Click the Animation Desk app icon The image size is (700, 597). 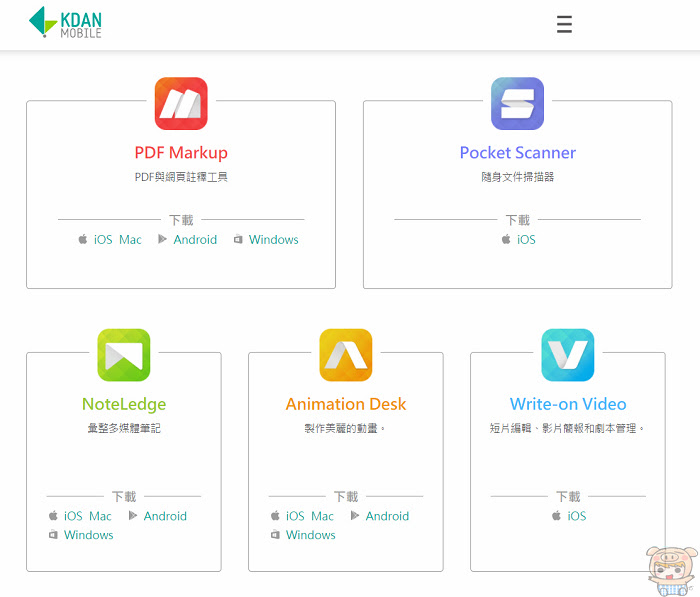(x=346, y=355)
